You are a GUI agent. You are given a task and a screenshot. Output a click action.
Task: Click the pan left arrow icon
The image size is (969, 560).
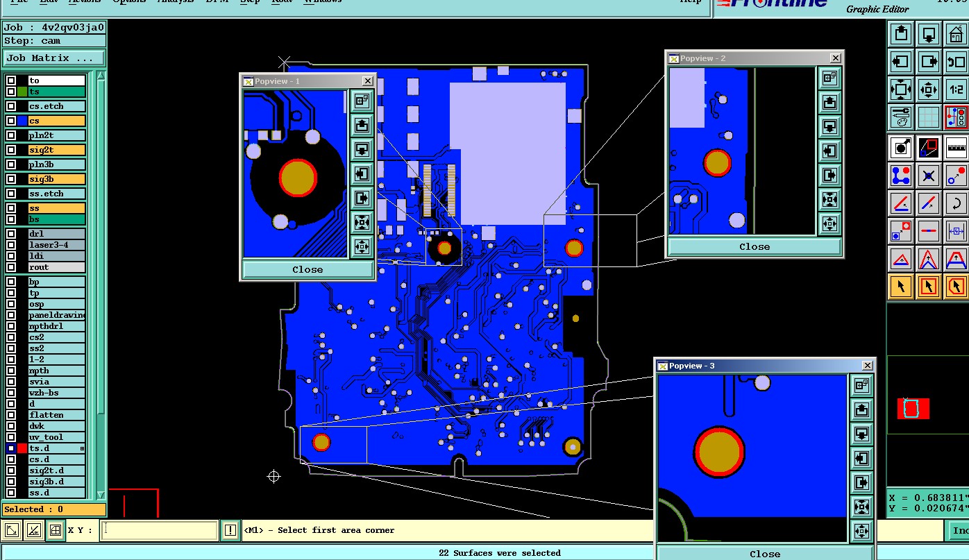point(900,62)
